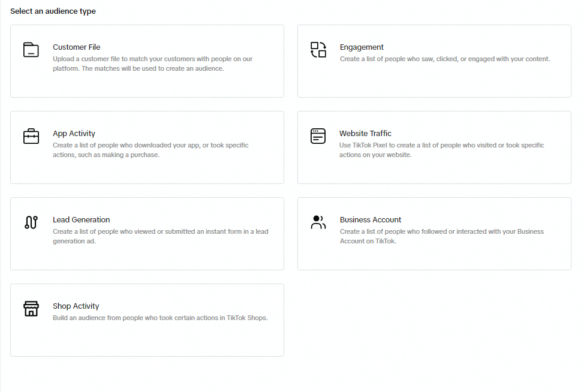
Task: Click the App Activity briefcase icon
Action: pos(31,136)
